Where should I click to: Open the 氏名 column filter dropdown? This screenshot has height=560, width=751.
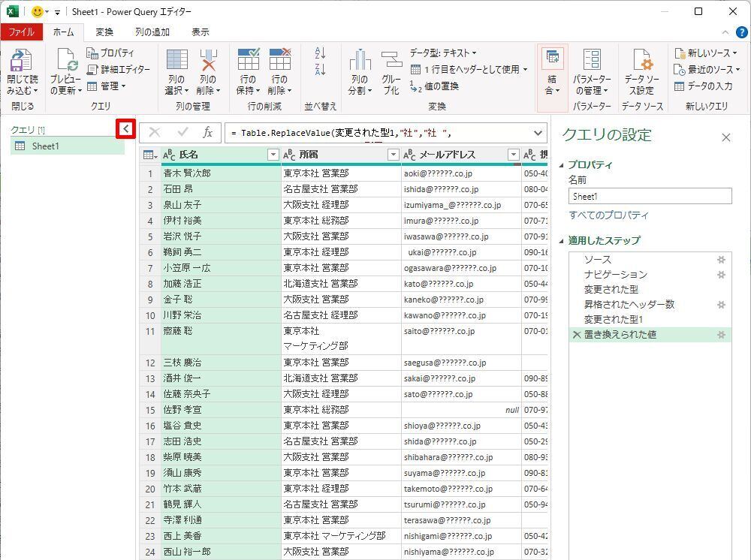point(273,155)
